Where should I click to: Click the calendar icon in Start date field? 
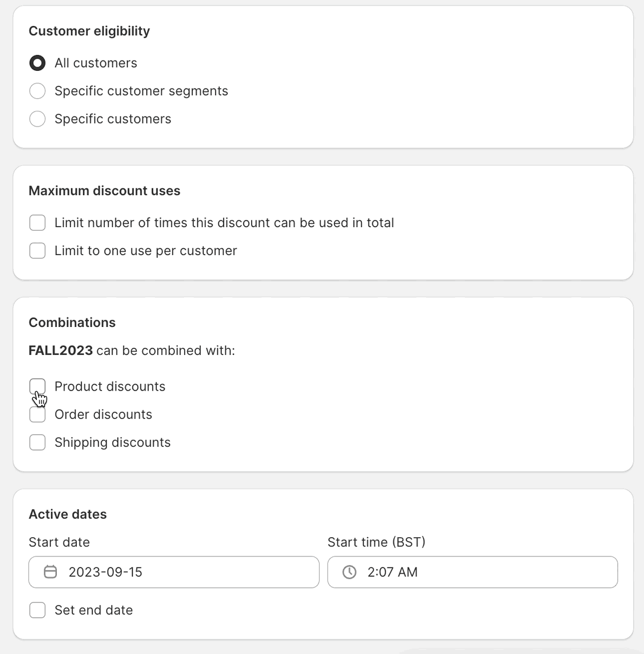coord(50,572)
